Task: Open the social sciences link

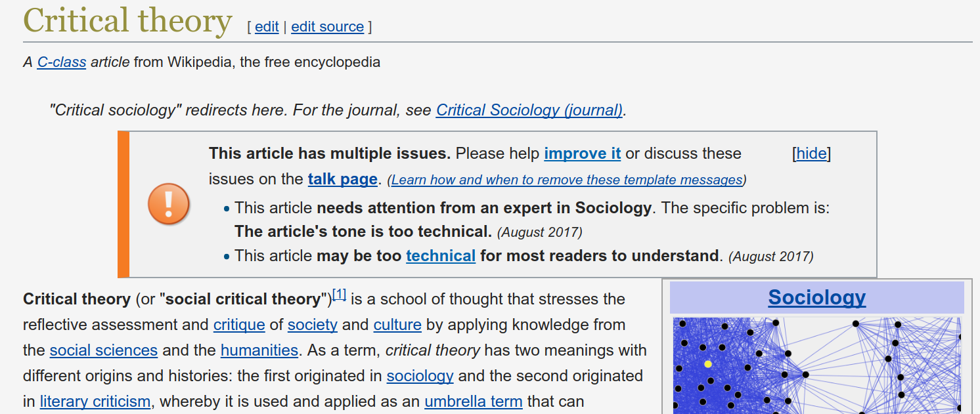Action: (x=104, y=350)
